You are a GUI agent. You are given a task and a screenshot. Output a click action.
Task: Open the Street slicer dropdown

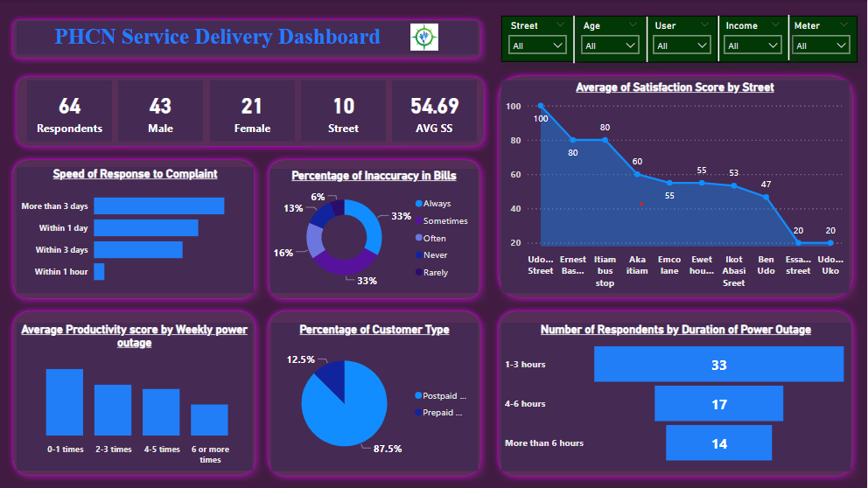538,45
